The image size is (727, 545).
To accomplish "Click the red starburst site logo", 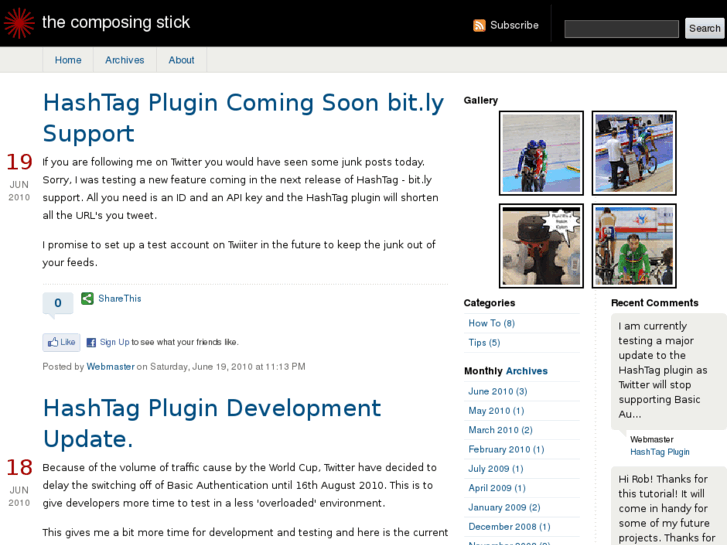I will pyautogui.click(x=19, y=23).
